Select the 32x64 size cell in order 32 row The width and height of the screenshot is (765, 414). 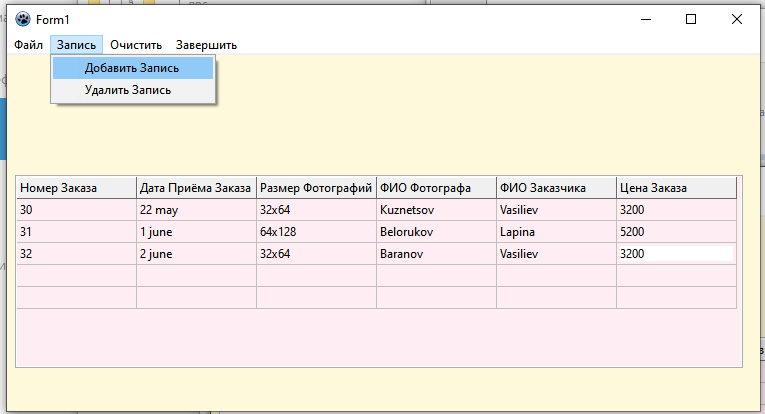(317, 254)
